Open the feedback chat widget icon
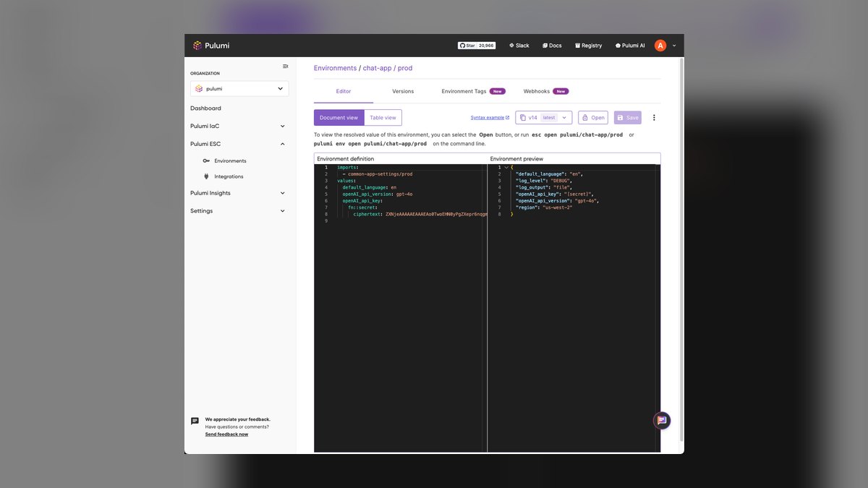Screen dimensions: 868x488 (661, 420)
